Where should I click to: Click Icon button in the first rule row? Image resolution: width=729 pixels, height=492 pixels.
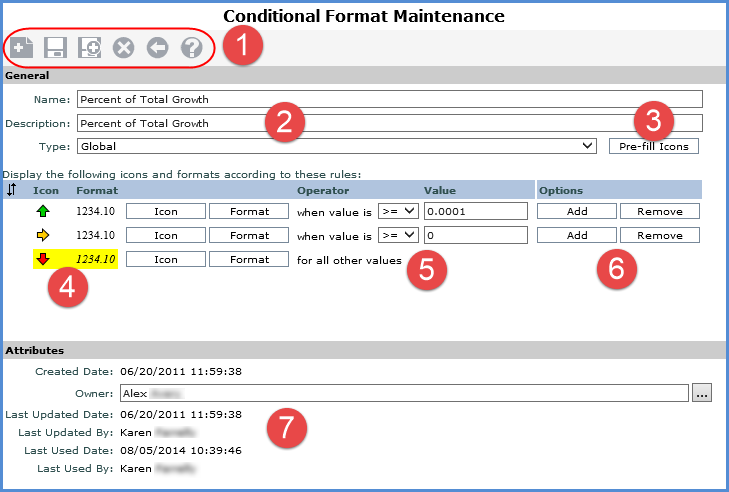166,211
